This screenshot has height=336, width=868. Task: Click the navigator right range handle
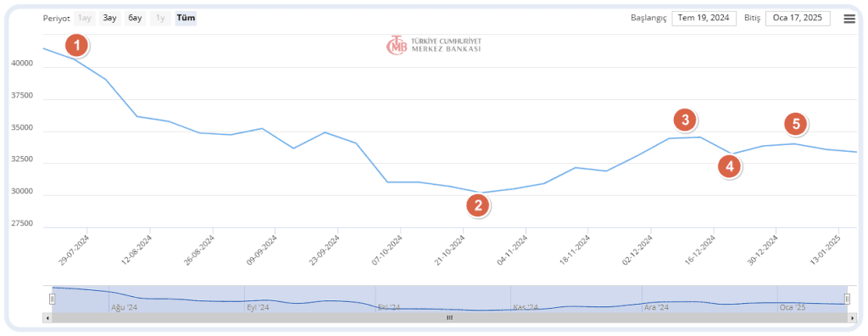click(x=847, y=300)
